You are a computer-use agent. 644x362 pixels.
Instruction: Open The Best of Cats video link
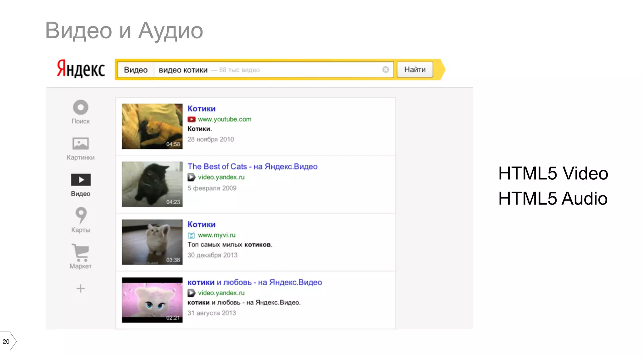click(253, 167)
